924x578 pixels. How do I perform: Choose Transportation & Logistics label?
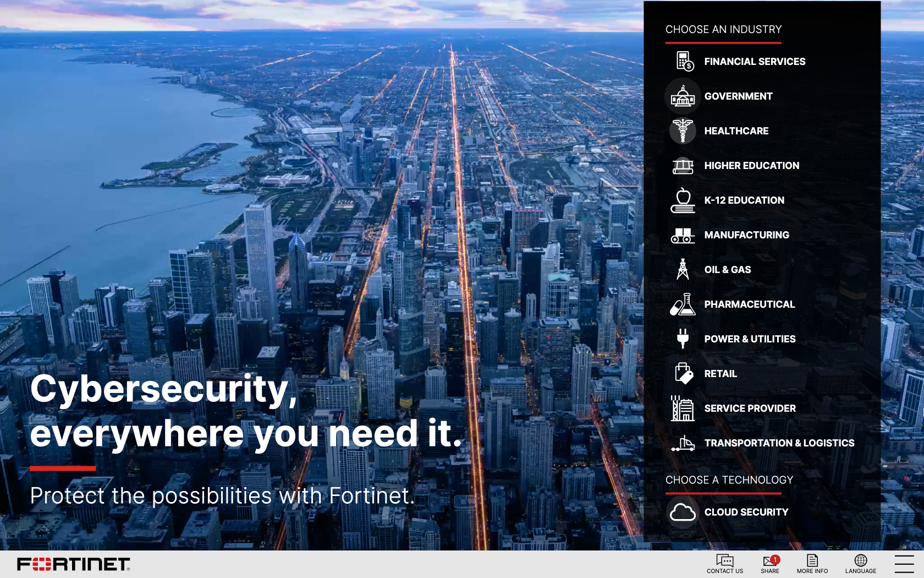pos(779,443)
